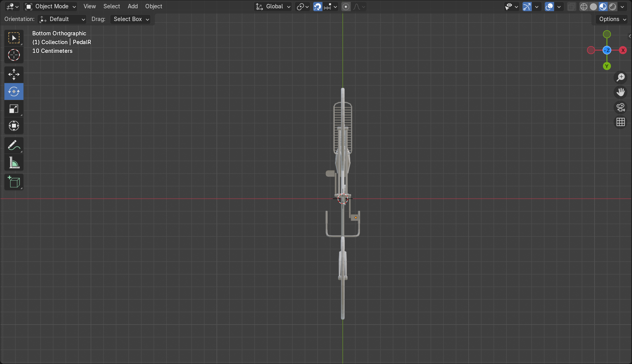Open the Select menu
This screenshot has height=364, width=632.
(x=111, y=6)
